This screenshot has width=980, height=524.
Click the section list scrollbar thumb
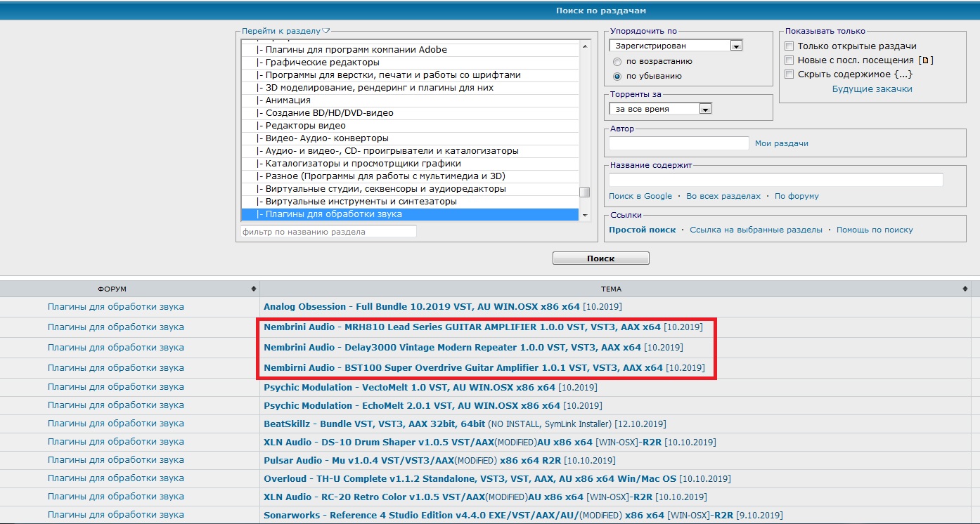584,192
